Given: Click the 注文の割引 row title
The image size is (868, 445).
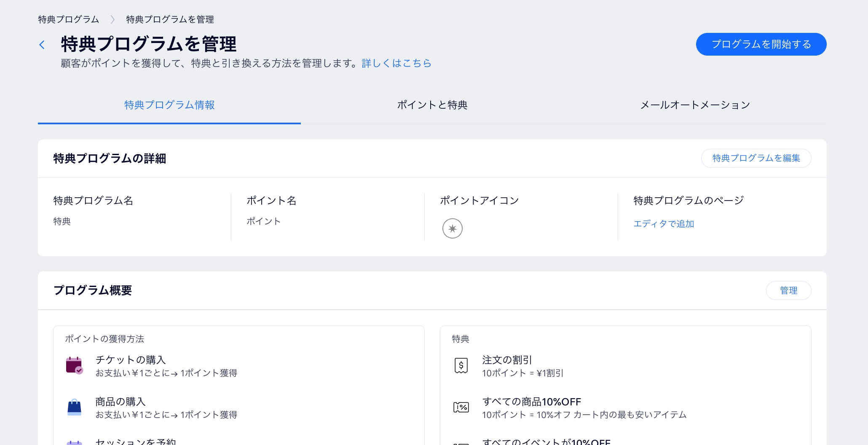Looking at the screenshot, I should click(x=507, y=360).
